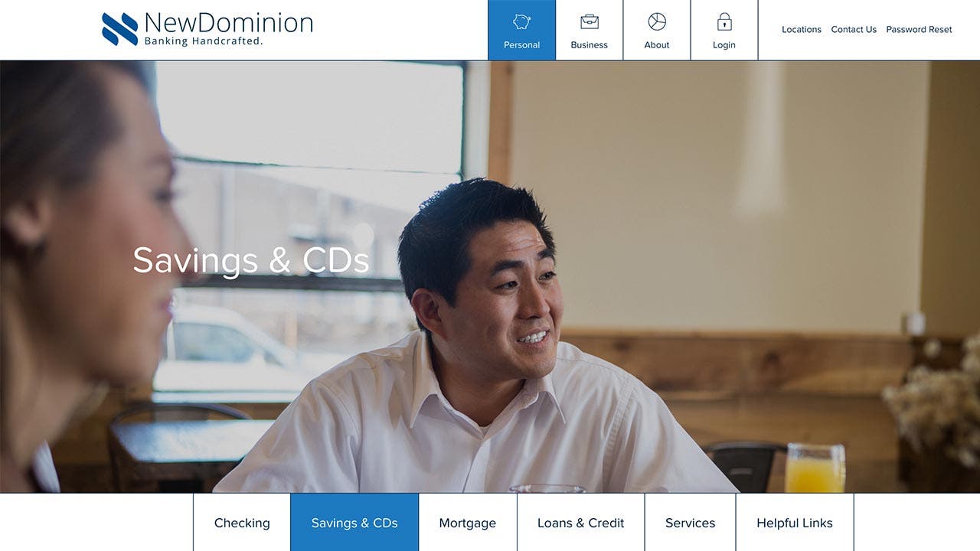Click the Savings & CDs hero heading

coord(251,260)
